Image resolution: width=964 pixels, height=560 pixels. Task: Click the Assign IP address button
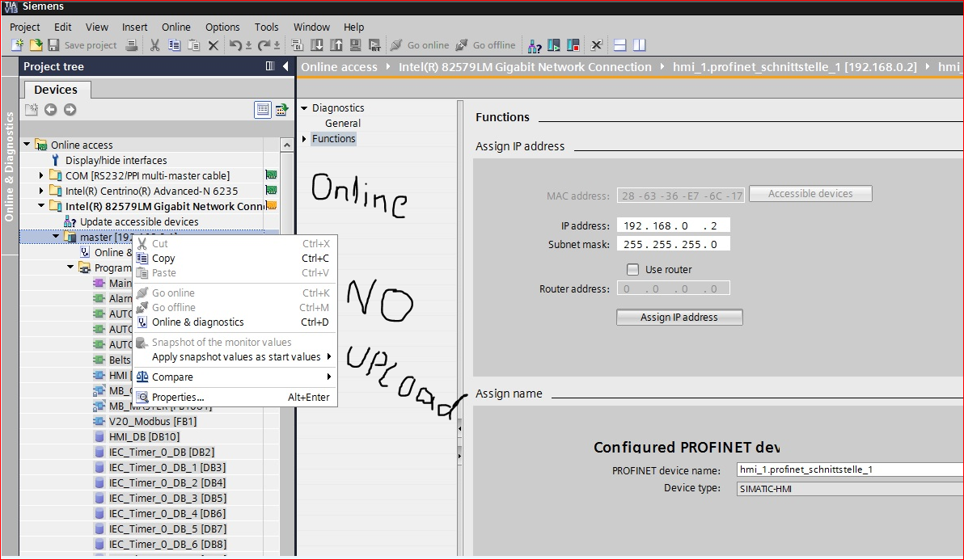pos(679,318)
